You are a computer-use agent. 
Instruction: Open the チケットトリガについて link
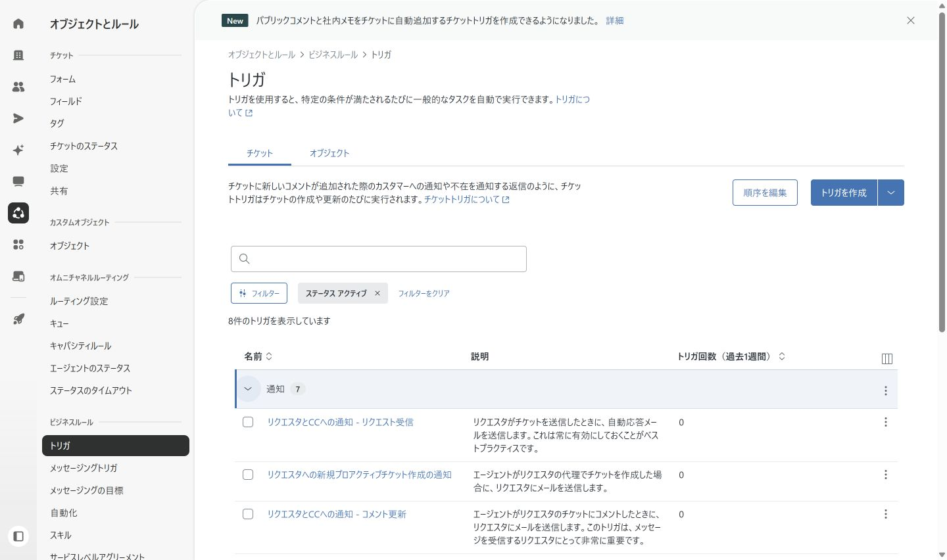tap(466, 199)
